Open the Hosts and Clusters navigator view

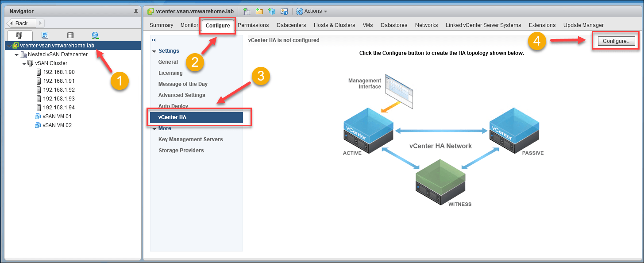click(20, 35)
